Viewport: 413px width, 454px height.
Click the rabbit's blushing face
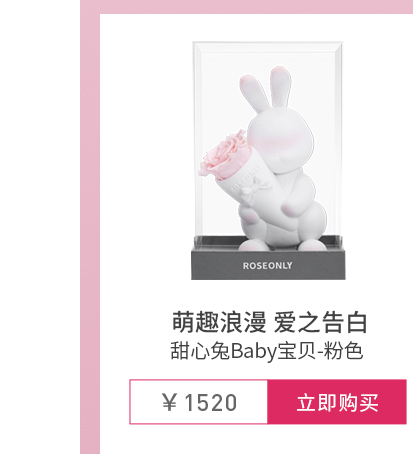(x=281, y=140)
